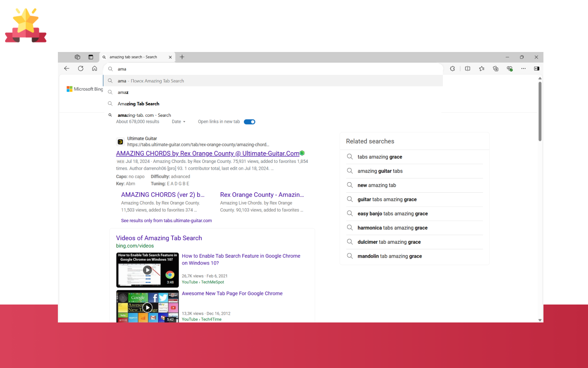Select the amazing tab search browser tab
The height and width of the screenshot is (368, 588).
[x=137, y=57]
